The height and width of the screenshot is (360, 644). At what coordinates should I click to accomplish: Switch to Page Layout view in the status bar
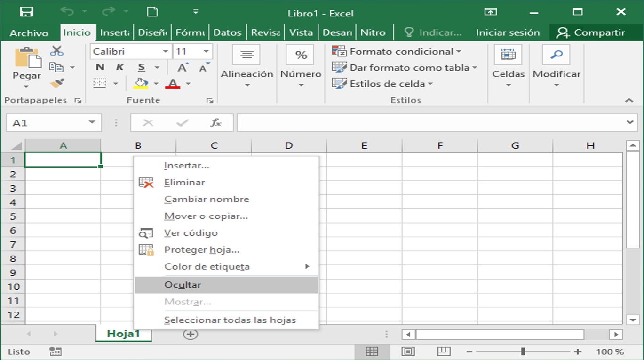tap(408, 352)
